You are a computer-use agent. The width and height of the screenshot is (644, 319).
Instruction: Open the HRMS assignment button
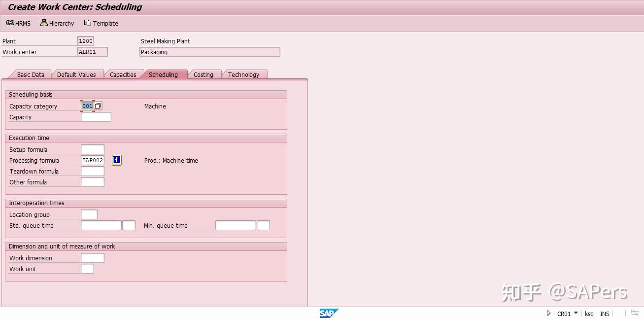18,23
